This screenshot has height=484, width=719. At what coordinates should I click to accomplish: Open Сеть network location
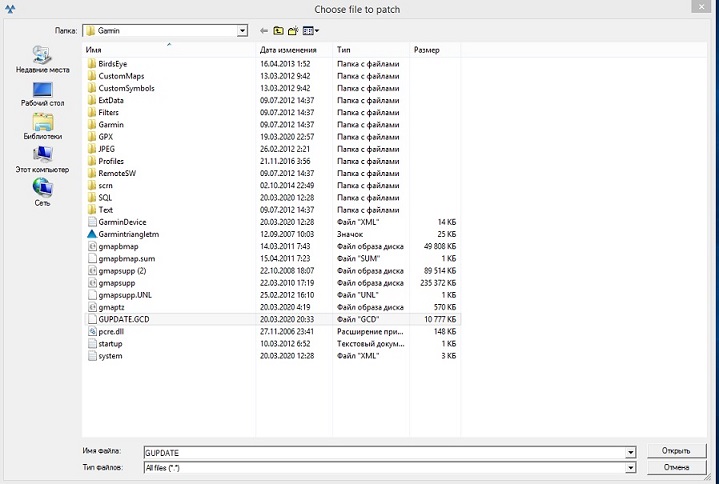tap(43, 190)
